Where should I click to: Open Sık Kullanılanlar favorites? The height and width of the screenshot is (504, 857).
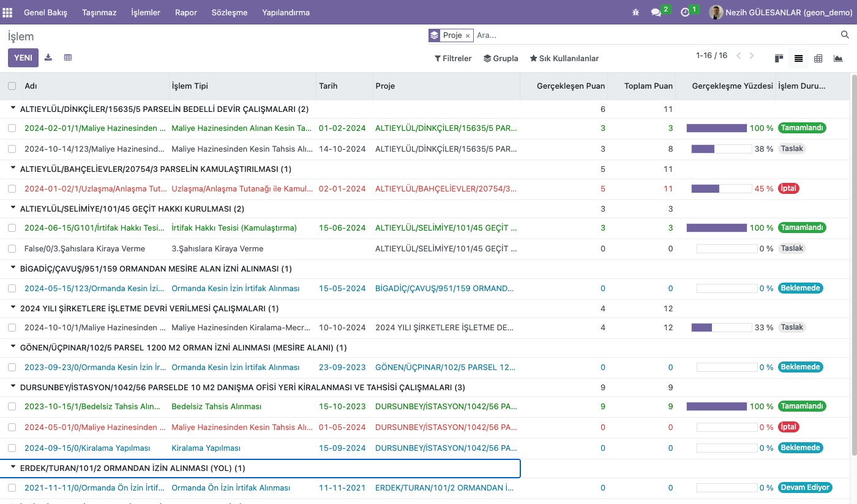point(564,59)
